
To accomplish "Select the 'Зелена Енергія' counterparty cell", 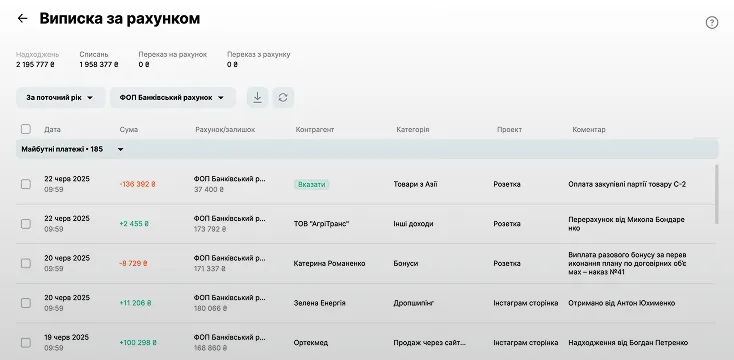I will pos(319,303).
